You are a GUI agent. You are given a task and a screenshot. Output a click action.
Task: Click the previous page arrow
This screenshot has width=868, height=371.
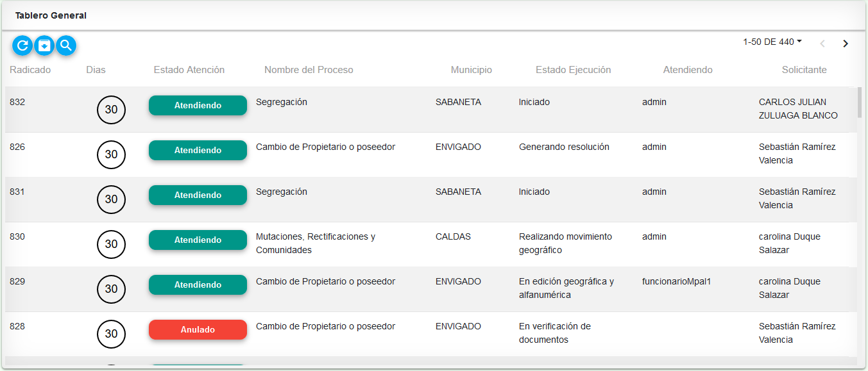pos(822,44)
